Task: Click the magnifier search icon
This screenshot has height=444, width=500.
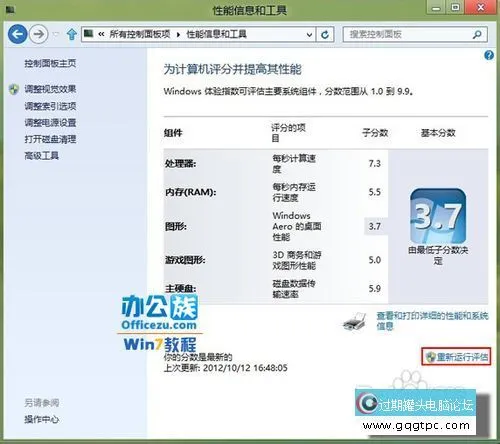Action: tap(477, 34)
